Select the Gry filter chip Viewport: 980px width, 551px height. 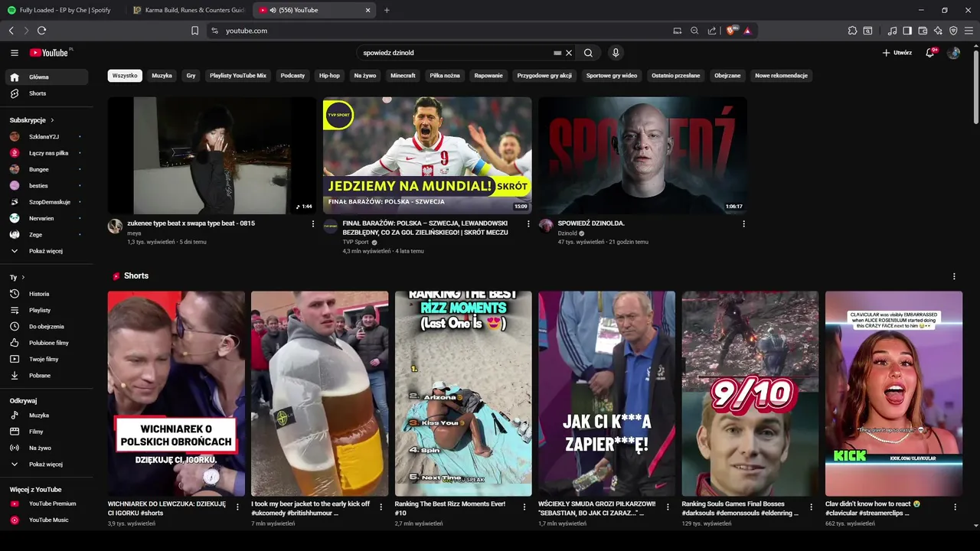(x=191, y=76)
